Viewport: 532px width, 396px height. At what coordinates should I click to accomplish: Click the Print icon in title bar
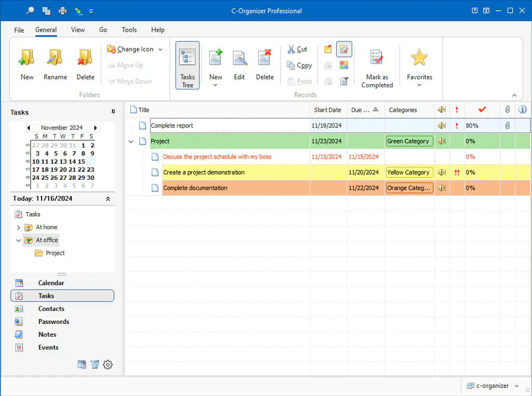point(62,11)
